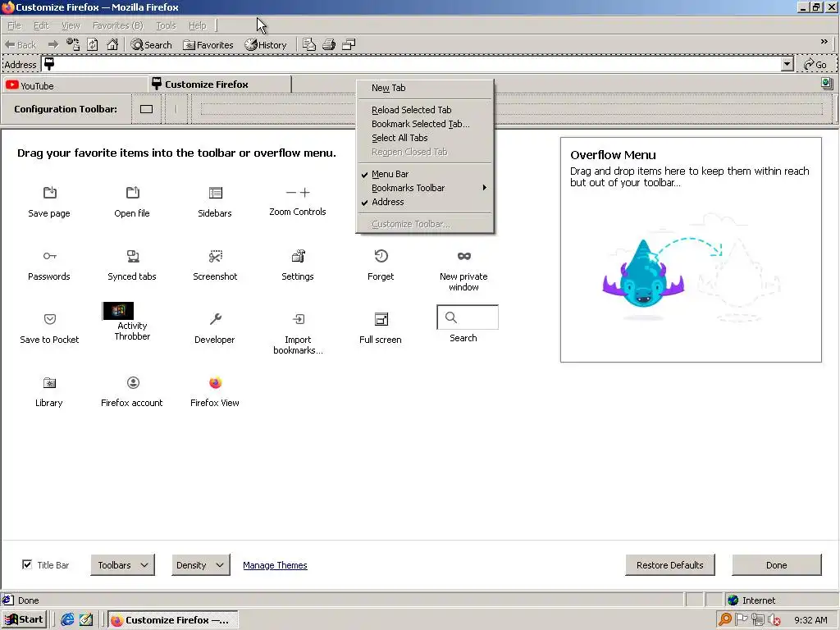Click the volume tray icon
840x630 pixels.
point(774,620)
